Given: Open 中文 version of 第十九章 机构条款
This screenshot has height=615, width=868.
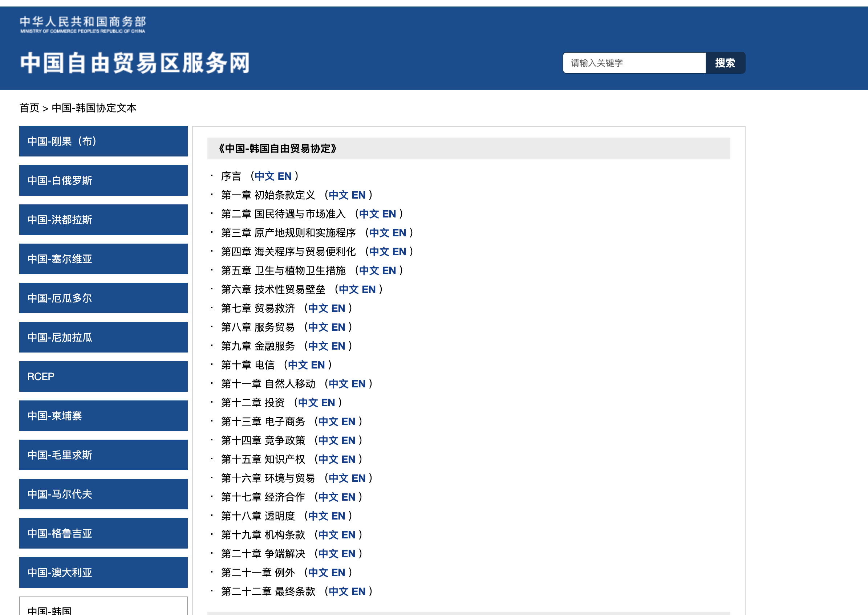Looking at the screenshot, I should [328, 535].
